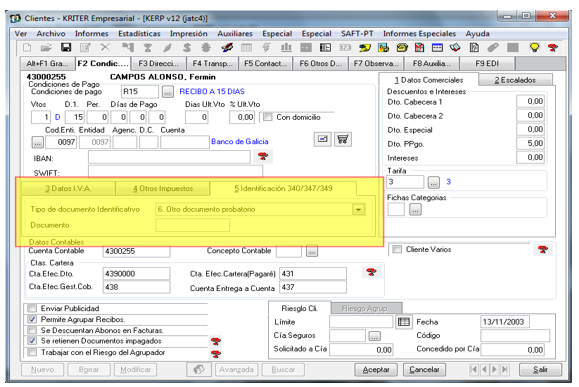
Task: Save using the floppy disk toolbar icon
Action: point(66,48)
